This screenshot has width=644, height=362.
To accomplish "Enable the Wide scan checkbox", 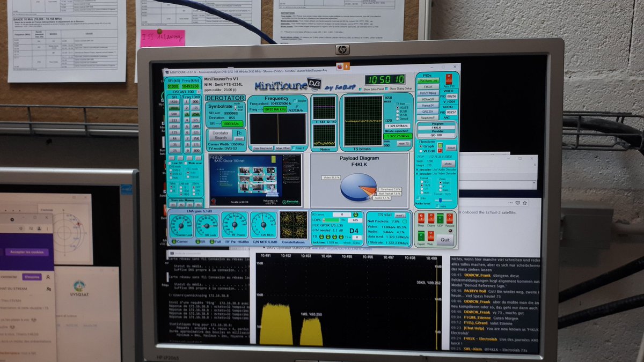I will pos(186,163).
